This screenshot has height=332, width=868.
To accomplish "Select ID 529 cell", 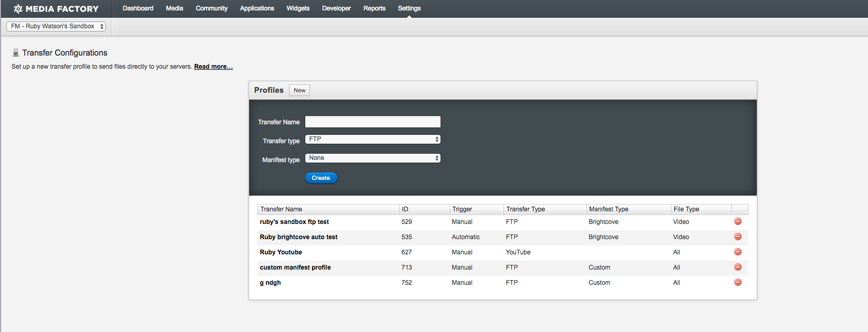I will [x=406, y=222].
